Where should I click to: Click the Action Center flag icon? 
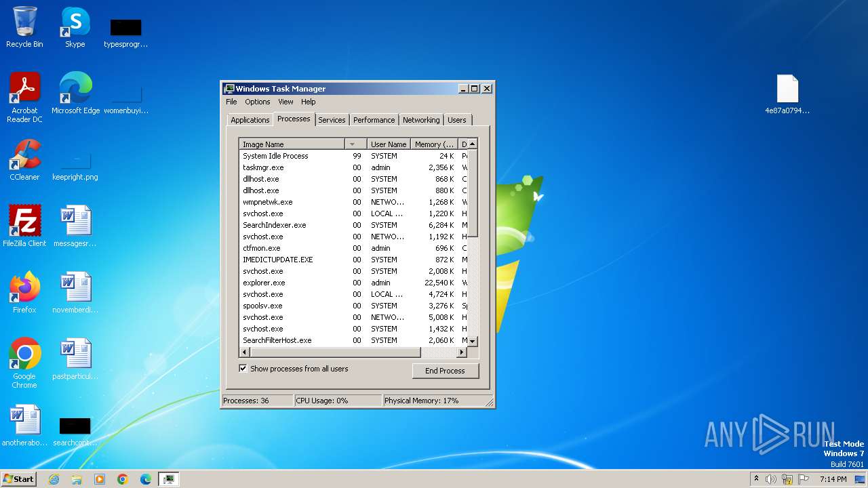804,479
